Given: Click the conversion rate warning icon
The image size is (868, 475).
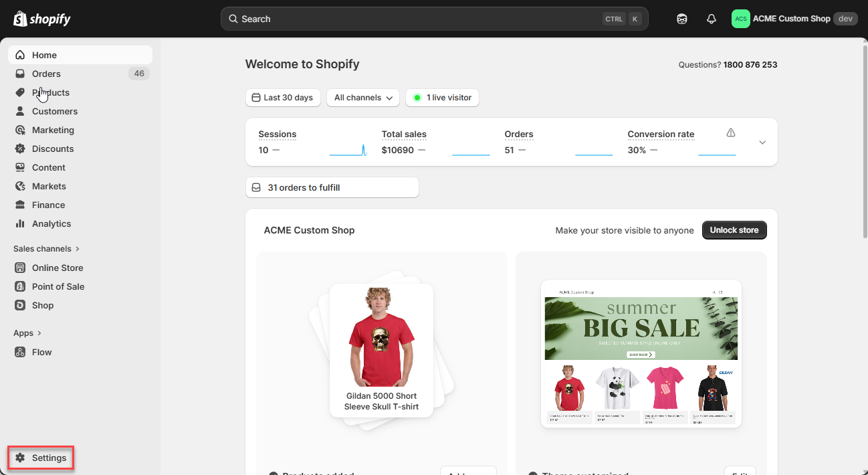Looking at the screenshot, I should (x=731, y=132).
